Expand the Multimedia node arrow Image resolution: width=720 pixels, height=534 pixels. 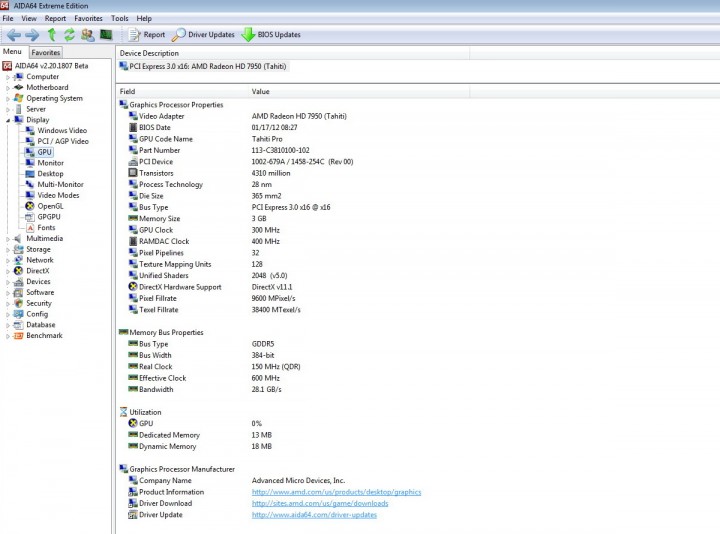click(x=8, y=239)
